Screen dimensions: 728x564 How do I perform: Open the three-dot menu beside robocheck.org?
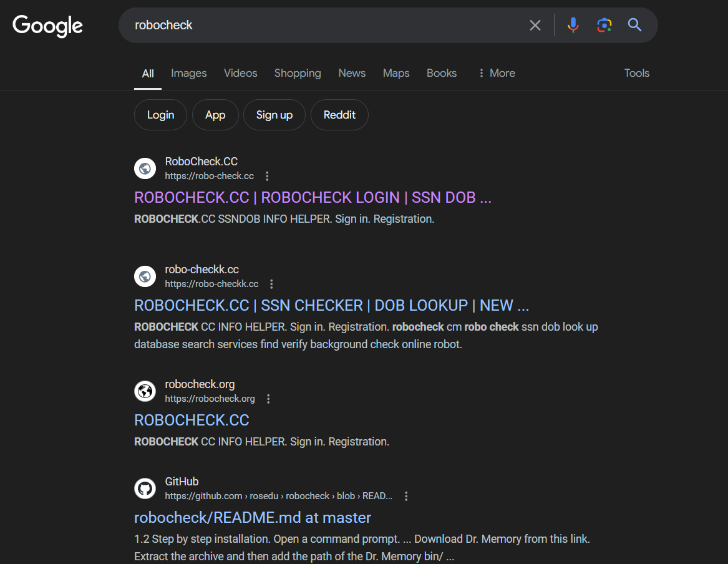(268, 399)
